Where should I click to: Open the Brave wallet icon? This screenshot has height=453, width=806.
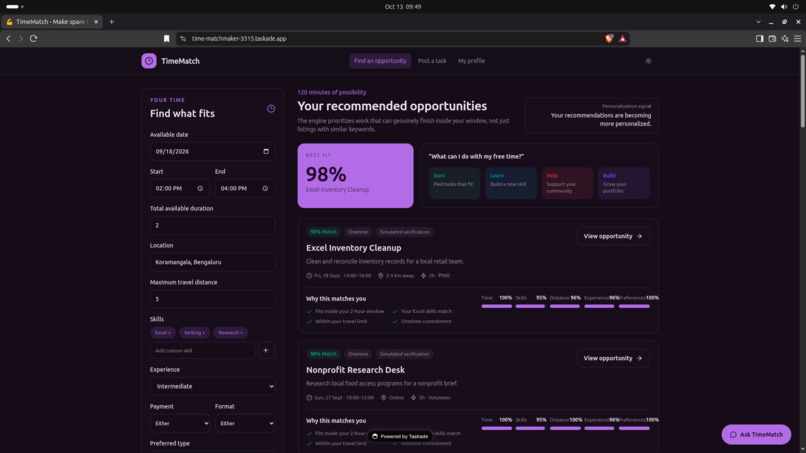tap(772, 39)
